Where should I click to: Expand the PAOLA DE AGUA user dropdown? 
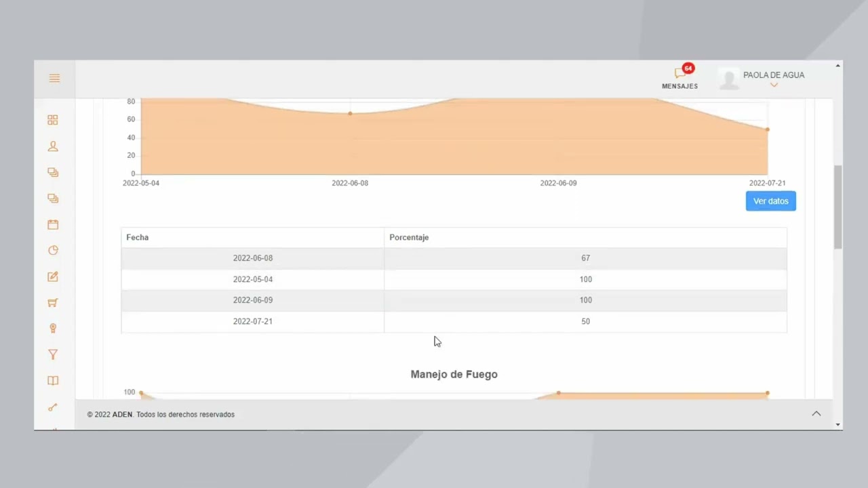[774, 79]
